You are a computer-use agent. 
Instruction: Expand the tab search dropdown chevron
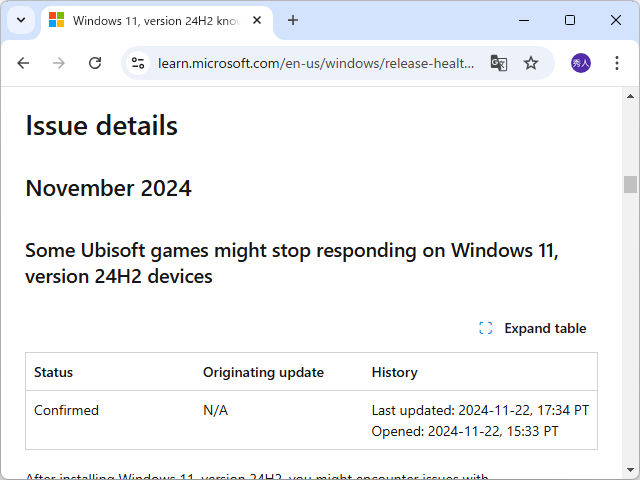coord(21,20)
